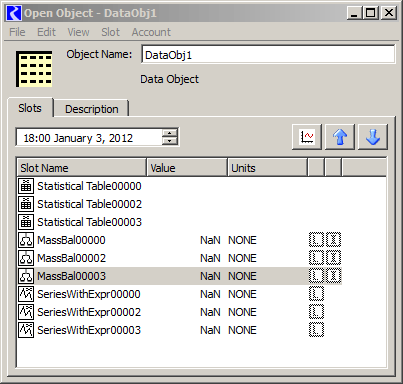403x384 pixels.
Task: Click the NONE units of MassBal00002
Action: coord(242,258)
